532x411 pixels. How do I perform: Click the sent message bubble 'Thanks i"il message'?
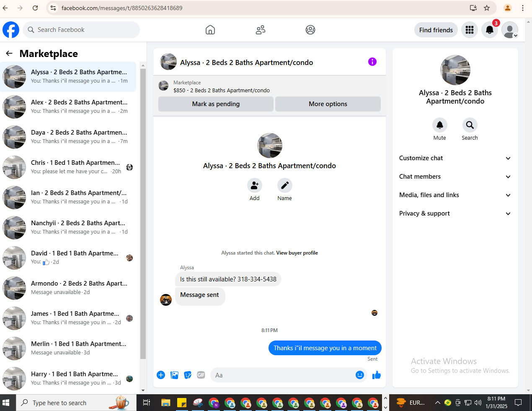(x=325, y=348)
